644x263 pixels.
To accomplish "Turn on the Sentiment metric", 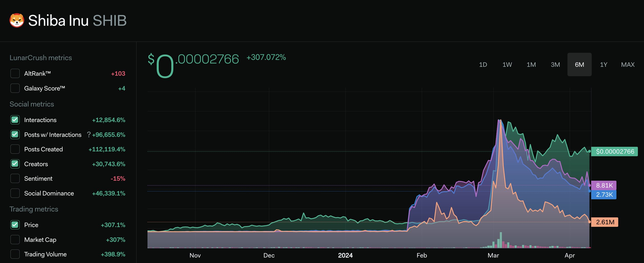I will [15, 178].
